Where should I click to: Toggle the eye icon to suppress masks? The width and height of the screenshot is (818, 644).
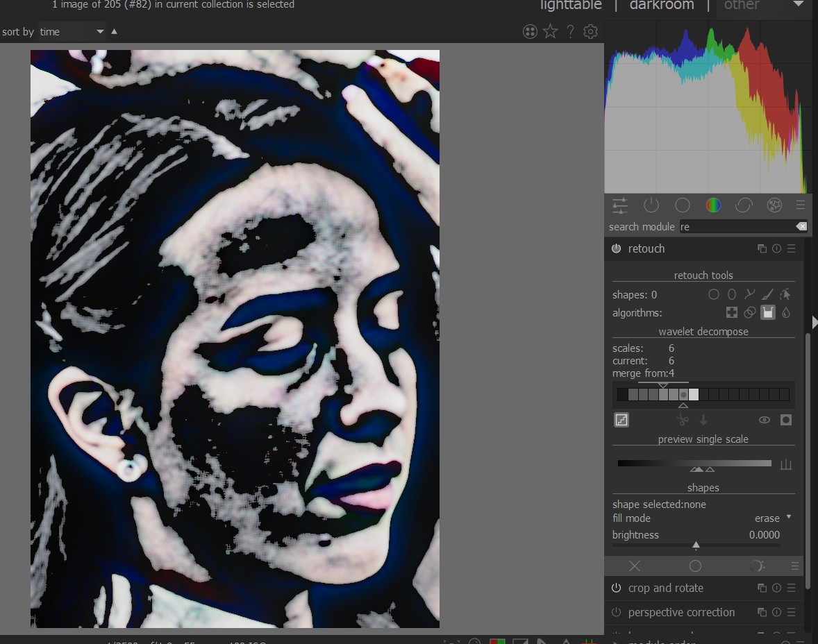(x=765, y=420)
